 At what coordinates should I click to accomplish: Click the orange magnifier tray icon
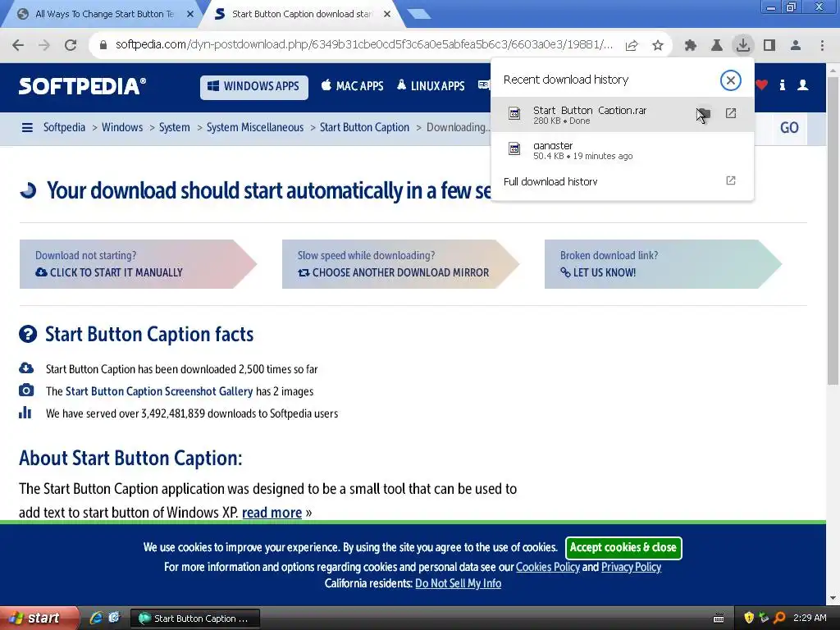click(x=780, y=618)
